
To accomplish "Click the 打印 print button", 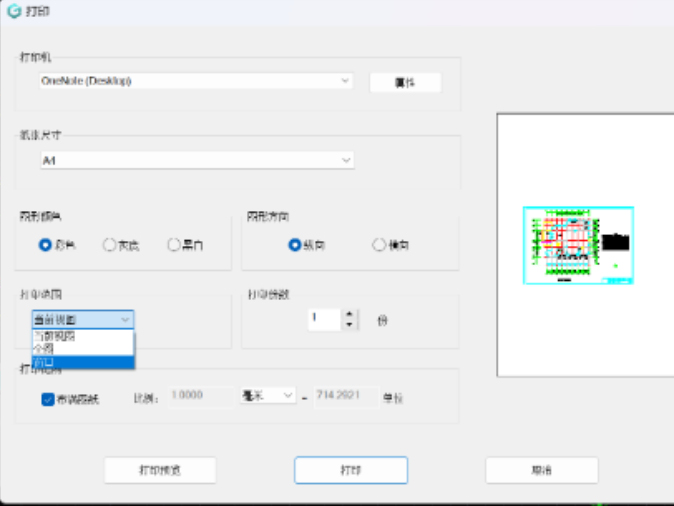I will (x=351, y=470).
